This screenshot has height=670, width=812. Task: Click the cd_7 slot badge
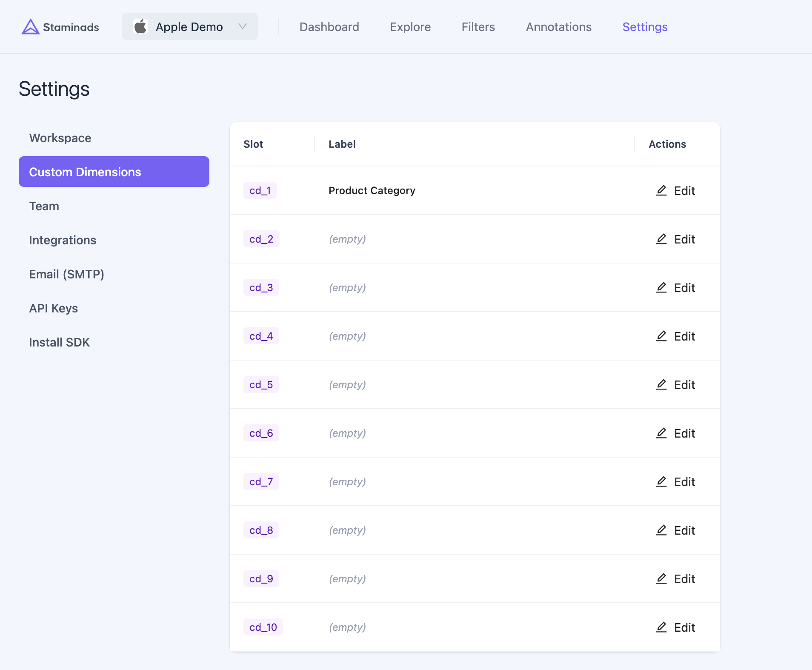coord(261,481)
